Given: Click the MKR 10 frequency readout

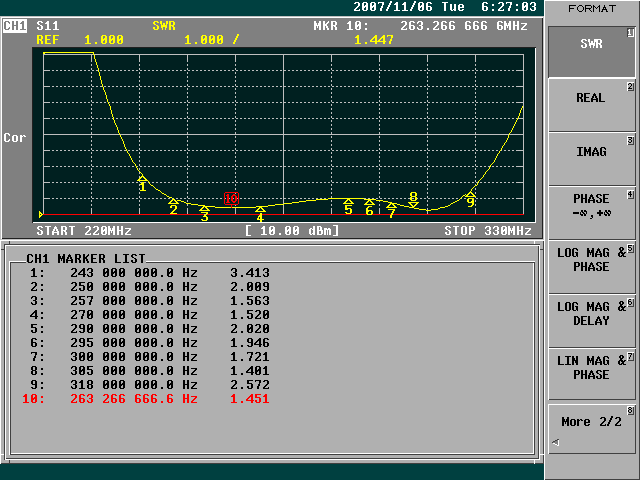Looking at the screenshot, I should coord(420,26).
